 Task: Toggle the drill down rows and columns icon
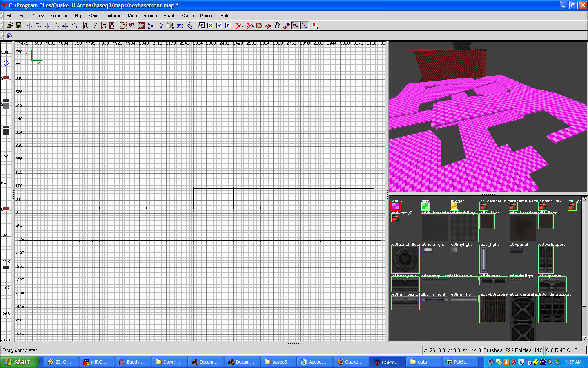(x=295, y=25)
